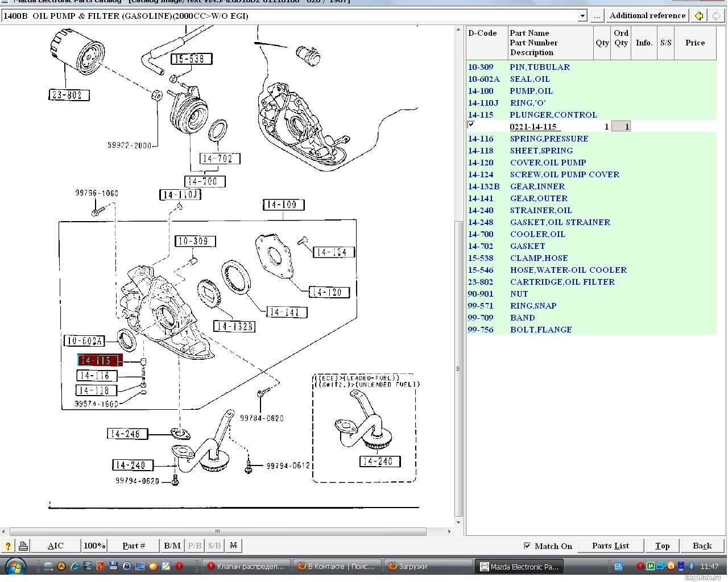The image size is (728, 582).
Task: Switch to Клапан распредел... taskbar window
Action: click(x=246, y=567)
